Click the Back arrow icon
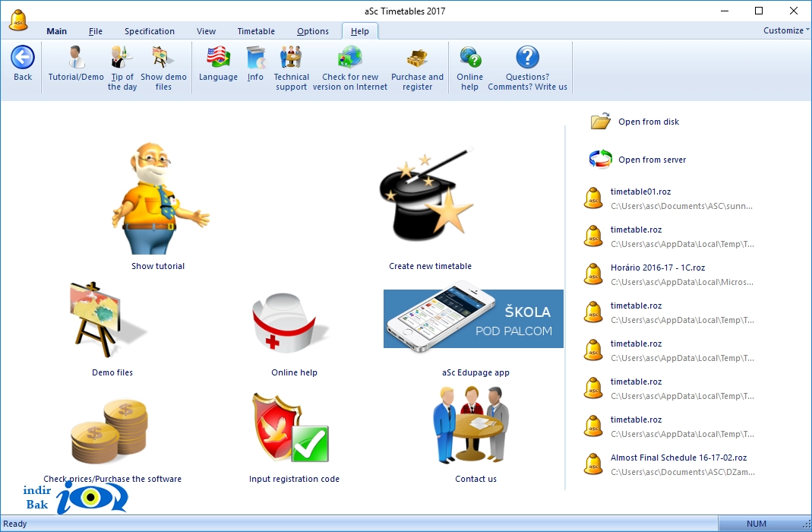The image size is (812, 532). point(23,57)
